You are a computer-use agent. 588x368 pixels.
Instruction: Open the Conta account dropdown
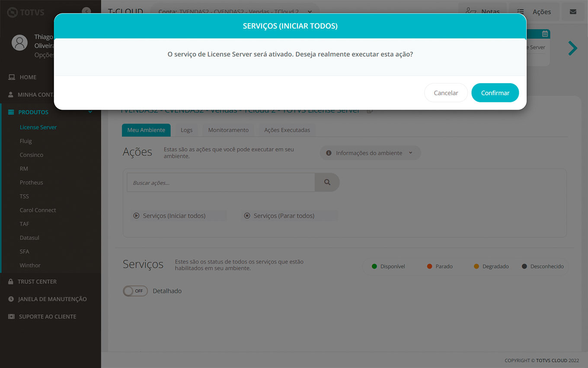pyautogui.click(x=235, y=12)
